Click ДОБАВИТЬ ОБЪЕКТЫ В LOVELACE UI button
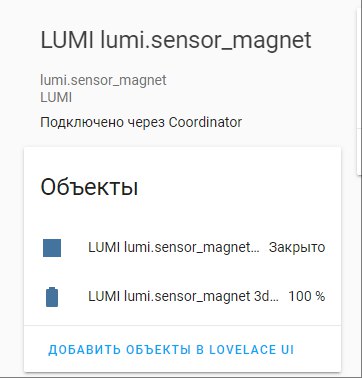 click(x=171, y=350)
